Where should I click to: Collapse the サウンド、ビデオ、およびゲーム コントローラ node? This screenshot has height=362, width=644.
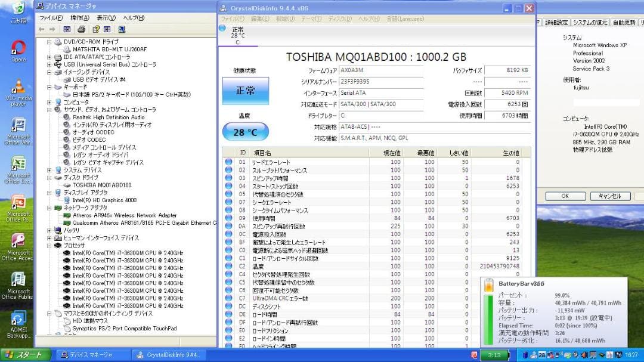[49, 110]
